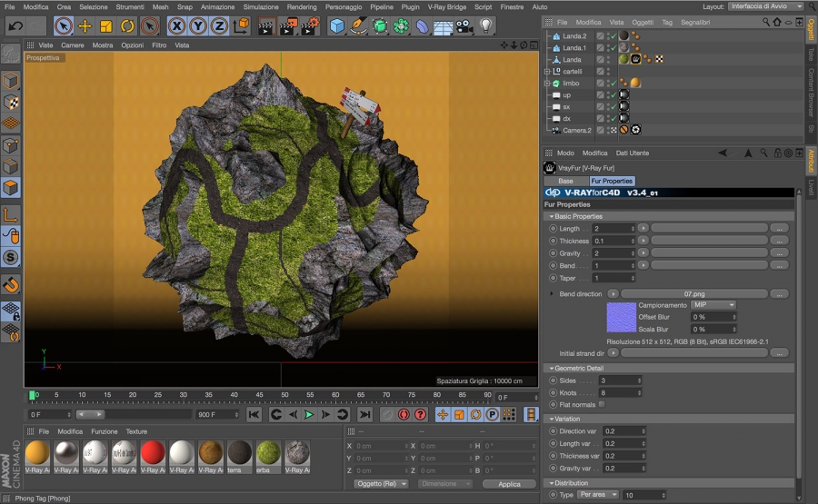Screen dimensions: 818x504
Task: Toggle X-axis lock in toolbar
Action: [176, 26]
